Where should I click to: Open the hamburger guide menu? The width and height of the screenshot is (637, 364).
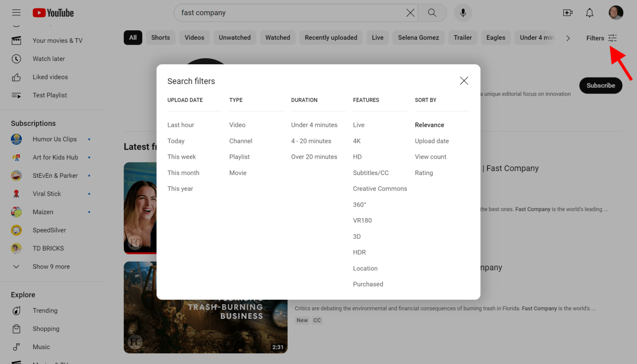(16, 13)
